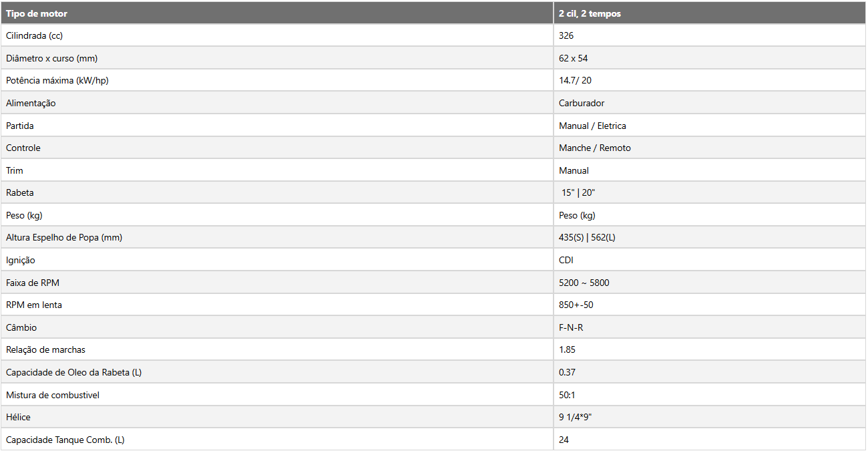Select the 'Relação de marchas' label
This screenshot has width=868, height=451.
pyautogui.click(x=45, y=349)
